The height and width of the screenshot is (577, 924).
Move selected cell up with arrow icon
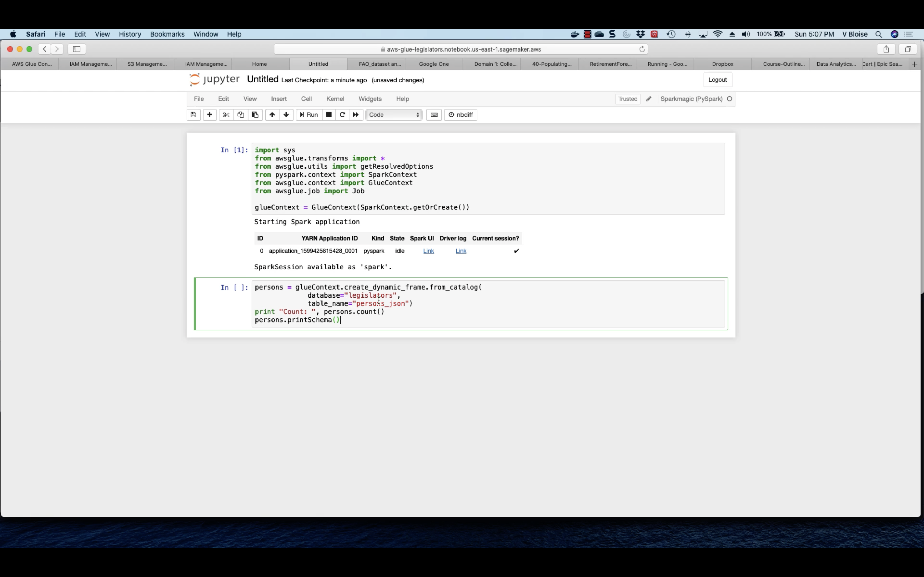tap(272, 115)
